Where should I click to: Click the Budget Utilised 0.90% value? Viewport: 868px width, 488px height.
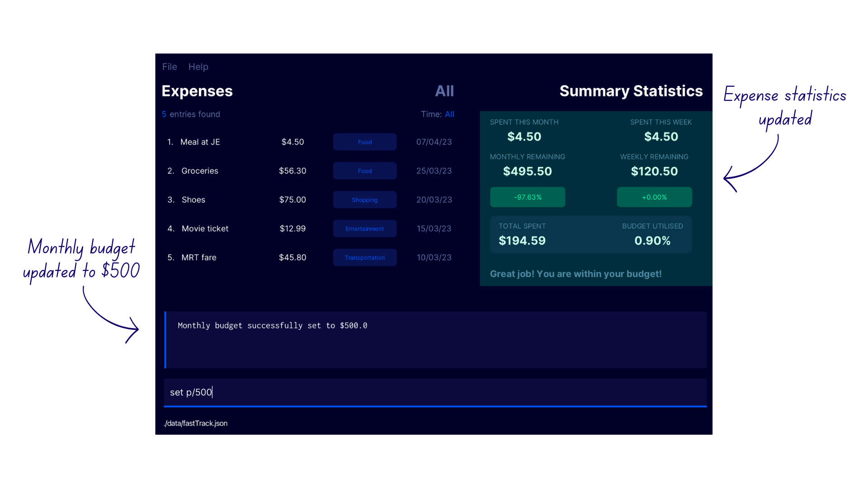click(x=652, y=241)
